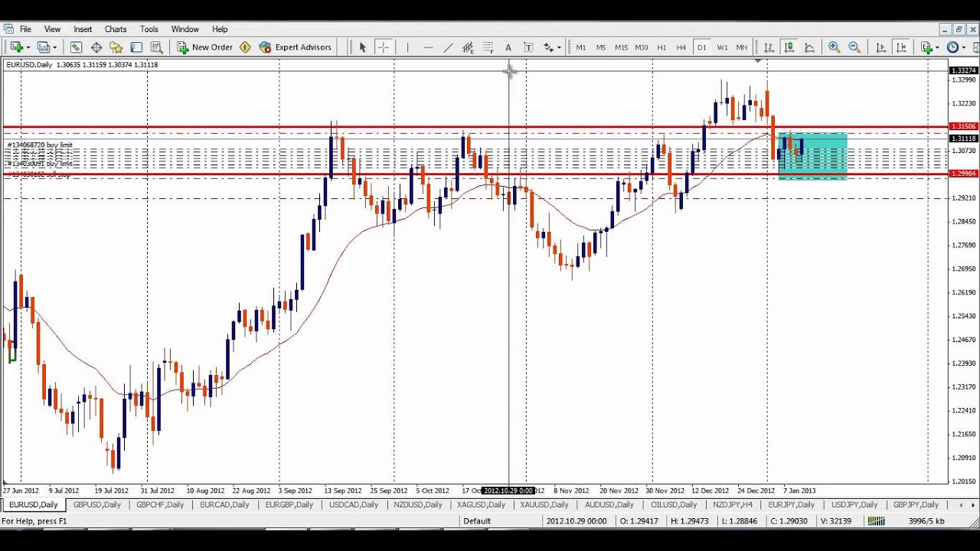Open the Terminal panel icon
The width and height of the screenshot is (980, 551).
pos(136,47)
